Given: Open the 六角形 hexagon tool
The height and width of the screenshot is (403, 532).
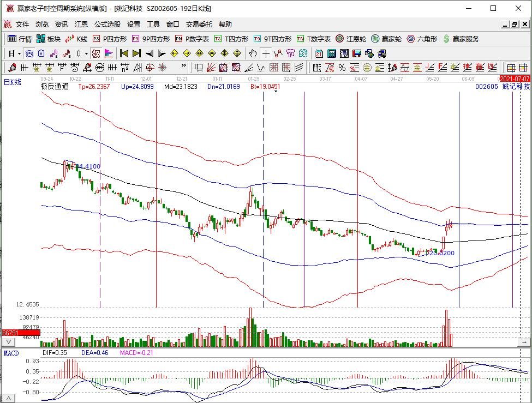Looking at the screenshot, I should (422, 39).
